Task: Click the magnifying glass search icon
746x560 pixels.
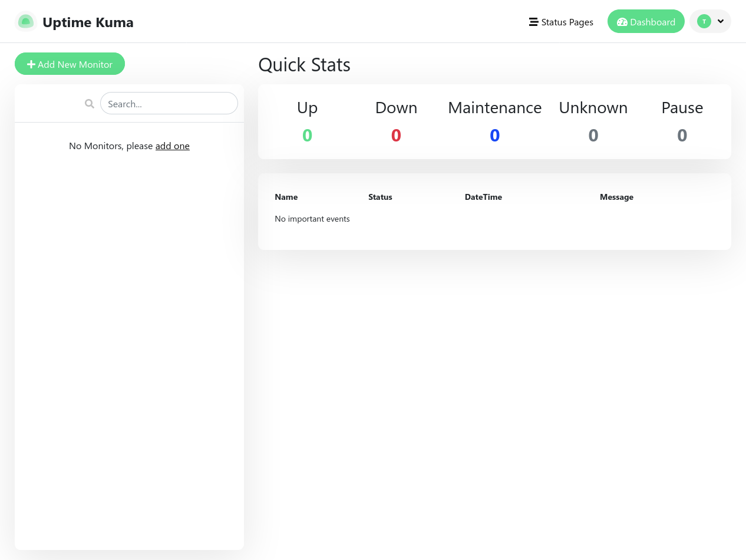Action: pyautogui.click(x=90, y=104)
